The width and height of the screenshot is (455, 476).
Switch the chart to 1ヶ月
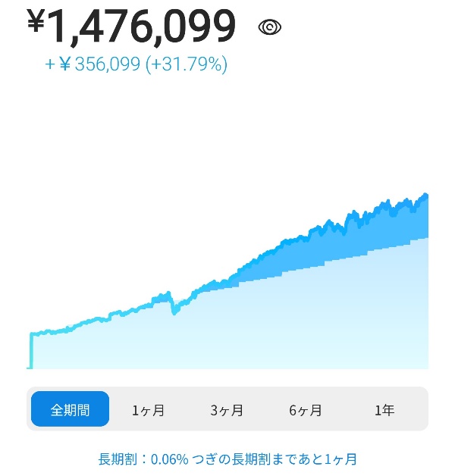point(148,410)
